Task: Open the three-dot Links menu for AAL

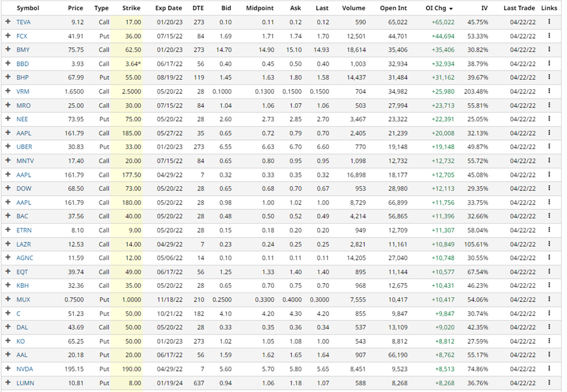Action: (x=549, y=355)
